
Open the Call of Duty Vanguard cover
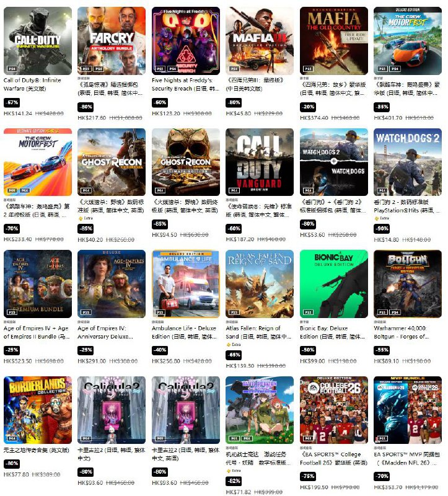click(x=260, y=162)
